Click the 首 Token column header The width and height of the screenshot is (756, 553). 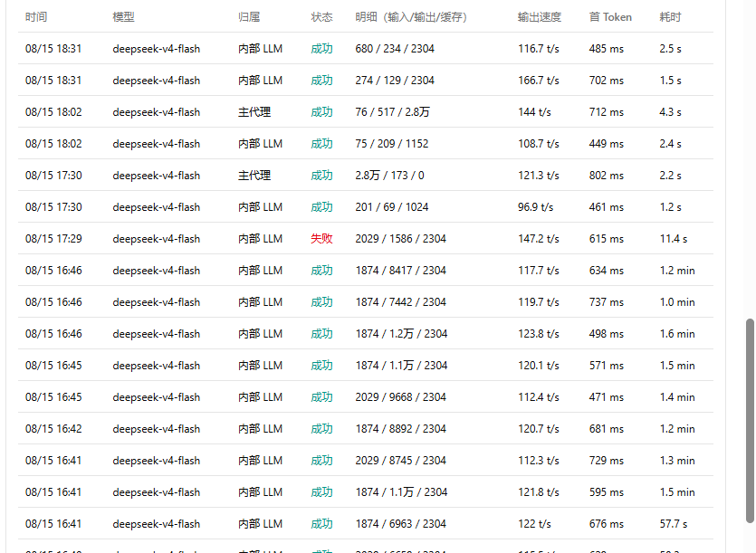click(x=610, y=17)
